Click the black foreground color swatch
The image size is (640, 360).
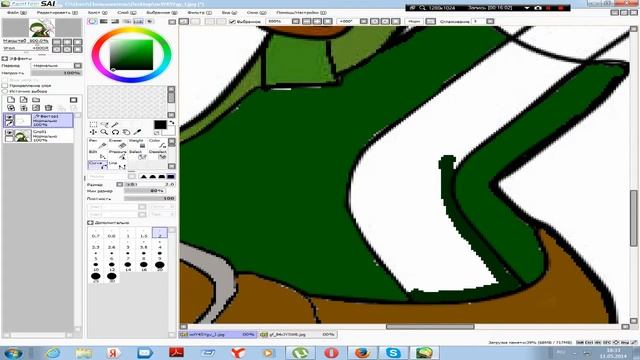(160, 125)
